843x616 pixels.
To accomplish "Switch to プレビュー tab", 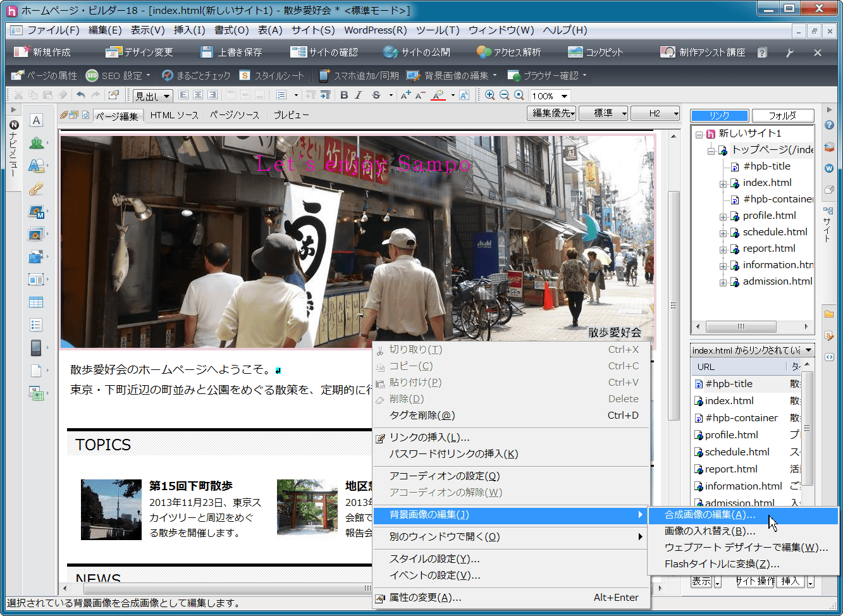I will tap(292, 115).
